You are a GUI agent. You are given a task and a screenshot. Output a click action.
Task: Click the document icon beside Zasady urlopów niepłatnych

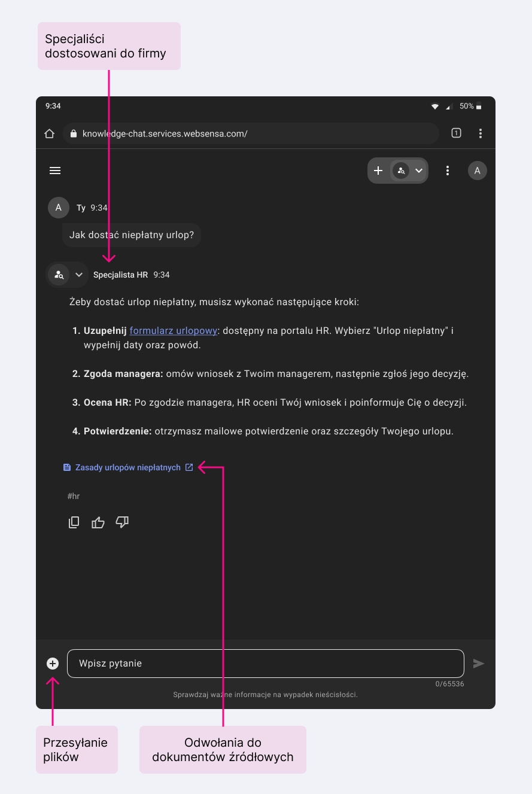[66, 467]
